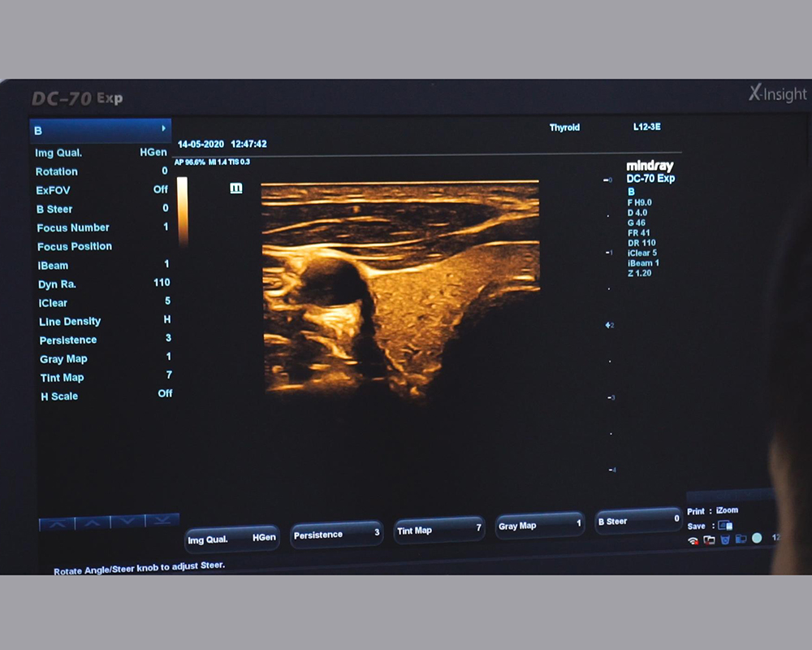Click the blue folder transfer icon
Screen dimensions: 812x650
tap(740, 539)
